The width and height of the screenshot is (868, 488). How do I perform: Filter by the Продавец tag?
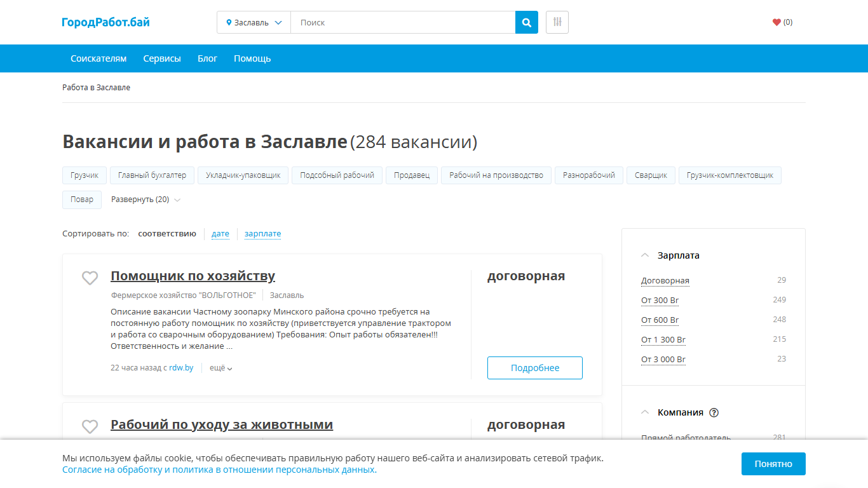tap(412, 175)
